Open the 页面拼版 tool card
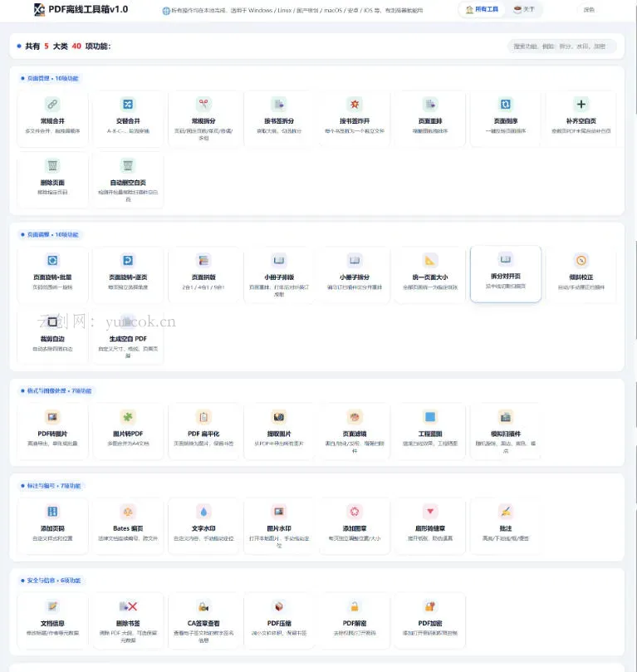 click(x=203, y=275)
